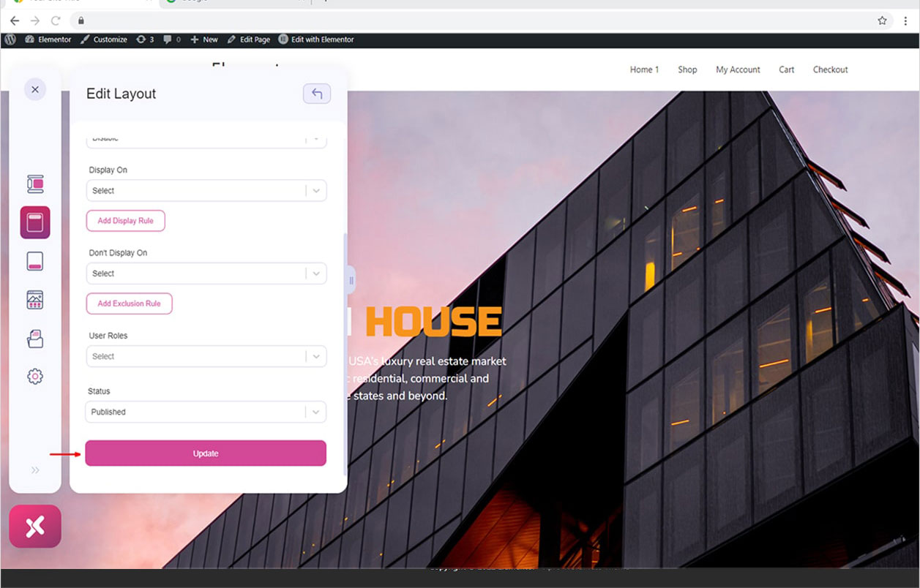Click the Add Exclusion Rule button

click(129, 304)
